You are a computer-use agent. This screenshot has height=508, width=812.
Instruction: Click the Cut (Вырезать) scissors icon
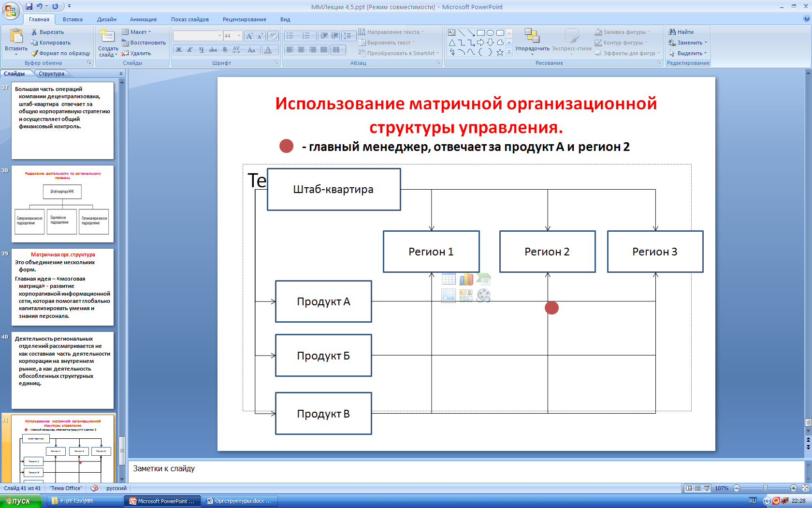34,32
